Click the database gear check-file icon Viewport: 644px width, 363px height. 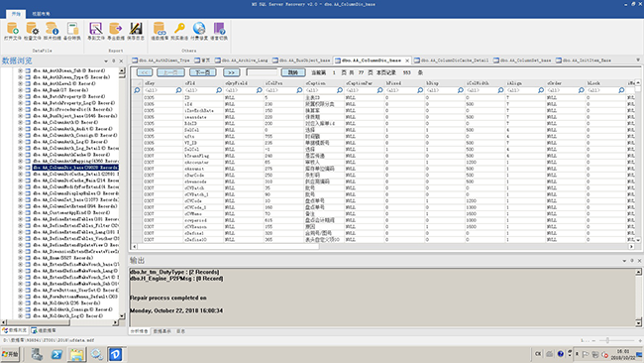(33, 29)
